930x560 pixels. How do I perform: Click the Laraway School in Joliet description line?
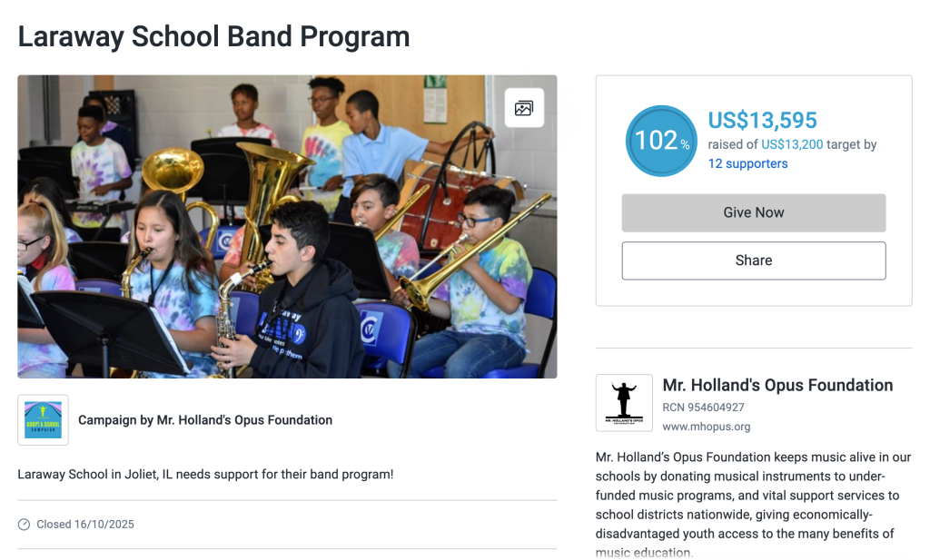(x=205, y=474)
